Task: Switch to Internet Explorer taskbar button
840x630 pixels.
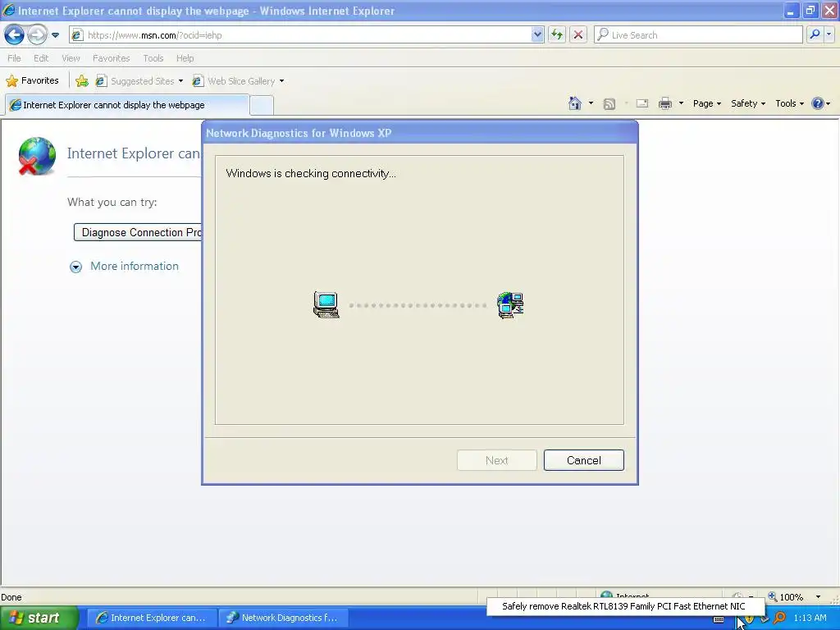Action: [152, 618]
